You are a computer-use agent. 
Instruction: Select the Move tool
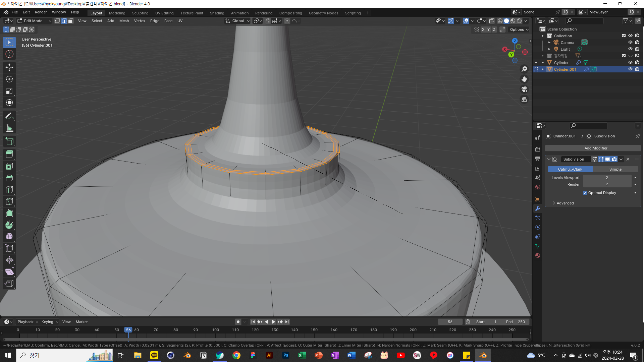point(9,67)
